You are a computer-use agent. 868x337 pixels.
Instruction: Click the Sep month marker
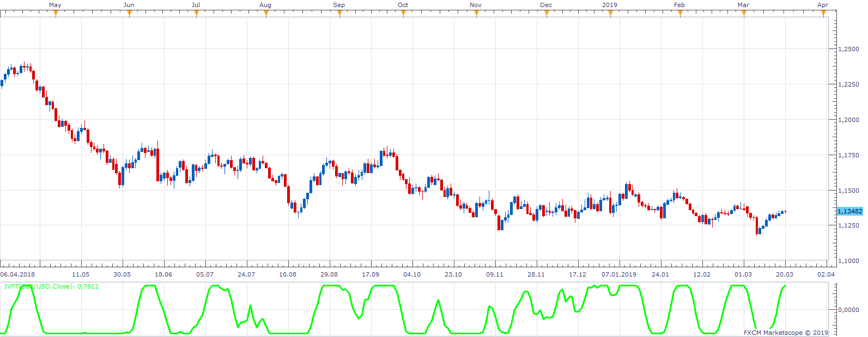tap(339, 14)
